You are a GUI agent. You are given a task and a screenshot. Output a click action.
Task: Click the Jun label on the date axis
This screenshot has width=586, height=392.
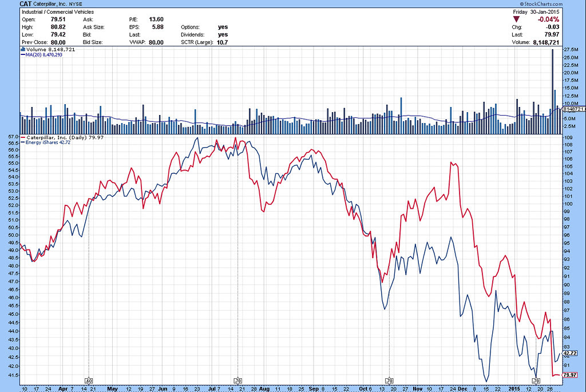[x=163, y=389]
